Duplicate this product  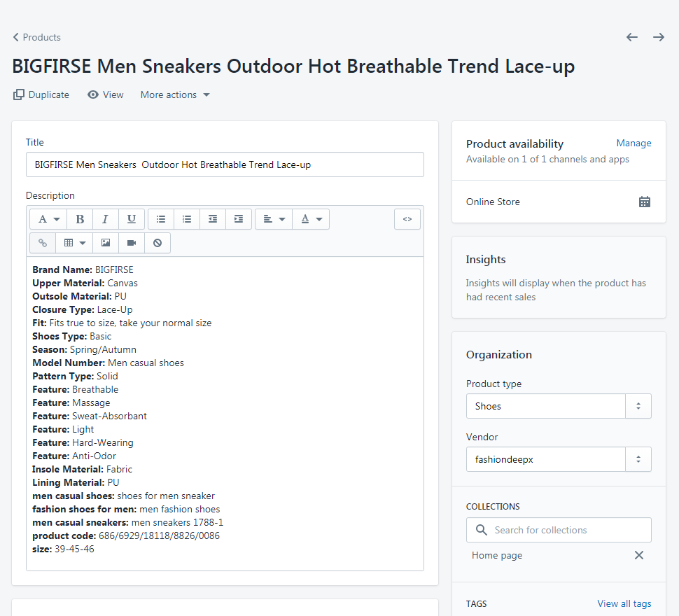pyautogui.click(x=41, y=94)
